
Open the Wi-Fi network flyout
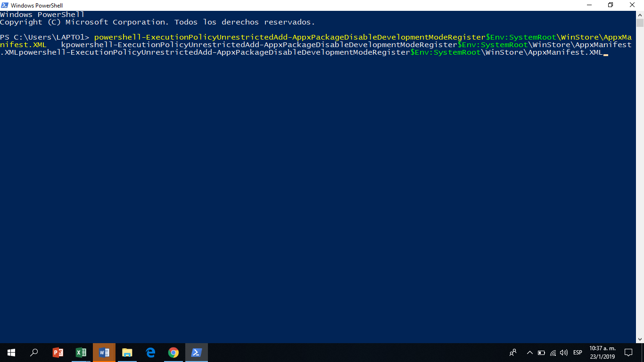pos(553,353)
